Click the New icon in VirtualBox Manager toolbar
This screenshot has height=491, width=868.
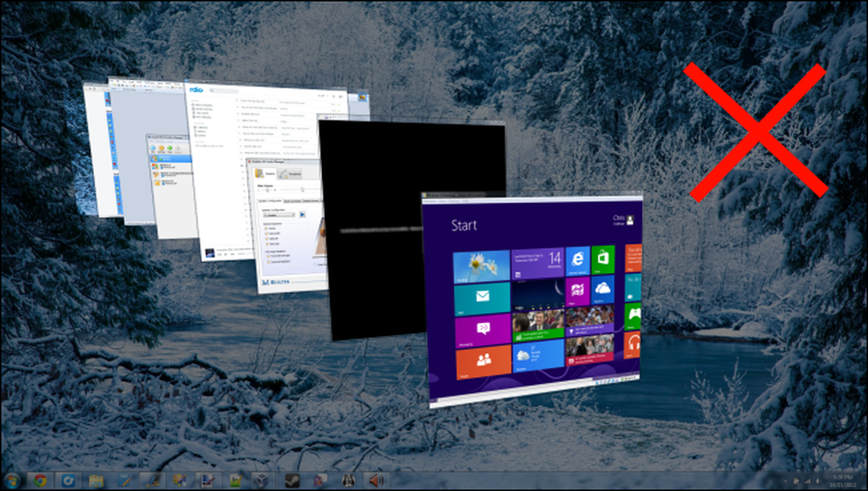[x=153, y=149]
